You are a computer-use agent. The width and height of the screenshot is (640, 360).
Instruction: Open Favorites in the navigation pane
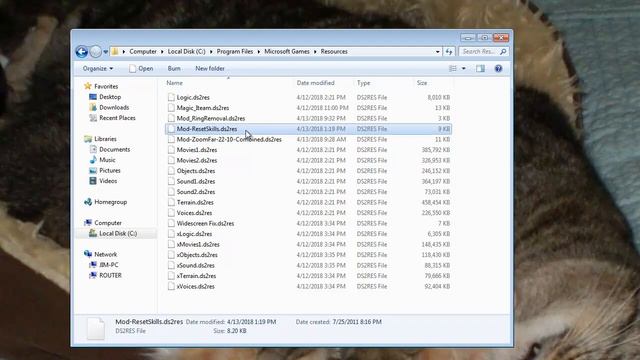[106, 87]
